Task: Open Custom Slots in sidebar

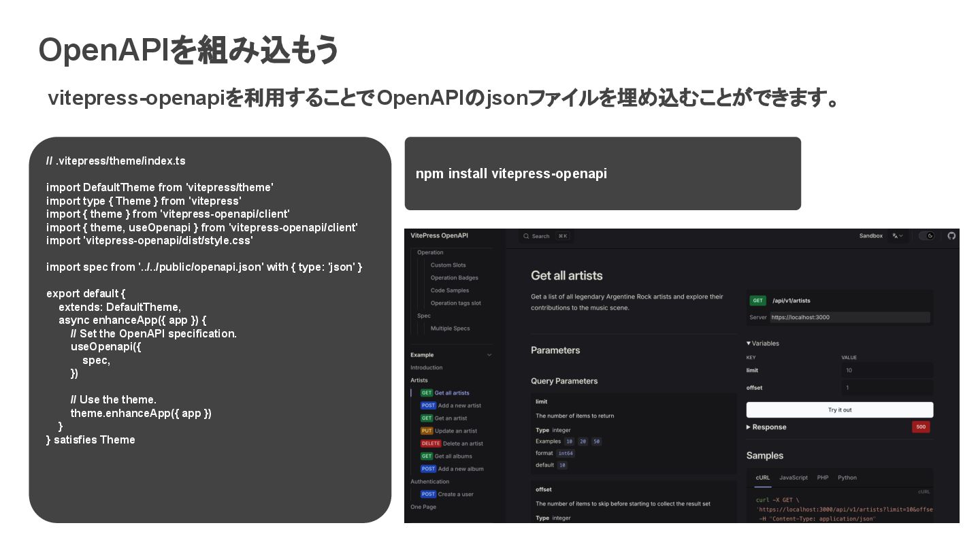Action: pos(448,265)
